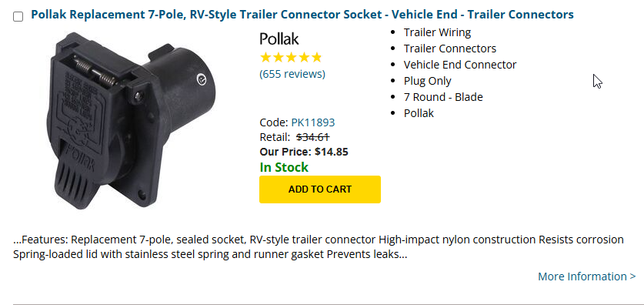The height and width of the screenshot is (305, 644).
Task: Open product code PK11893 link
Action: [313, 122]
